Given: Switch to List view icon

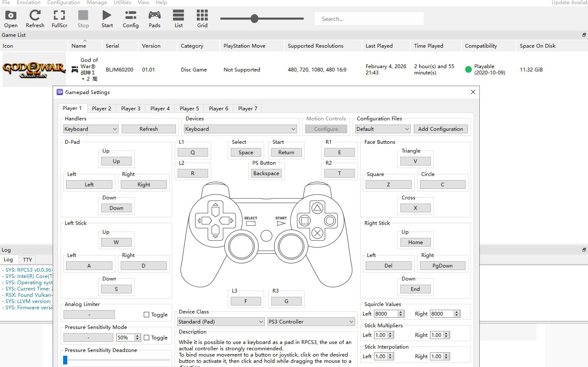Looking at the screenshot, I should point(178,19).
